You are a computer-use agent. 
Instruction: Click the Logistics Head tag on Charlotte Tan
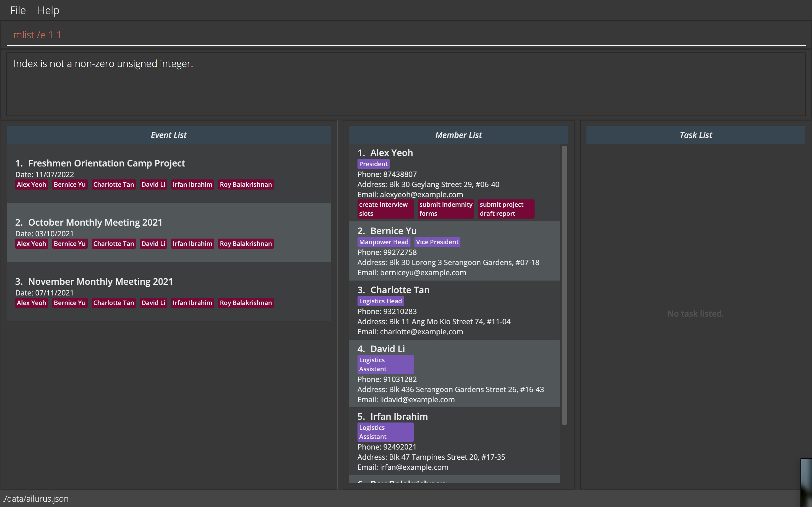[x=380, y=301]
